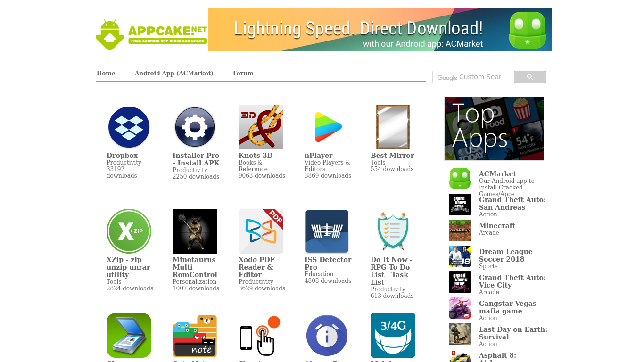644x362 pixels.
Task: Click the Best Mirror framed icon
Action: 393,127
